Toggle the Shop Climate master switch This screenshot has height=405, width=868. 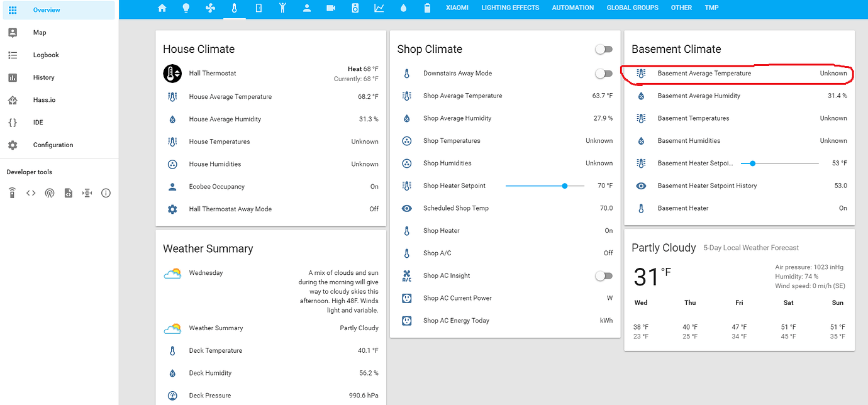(603, 48)
